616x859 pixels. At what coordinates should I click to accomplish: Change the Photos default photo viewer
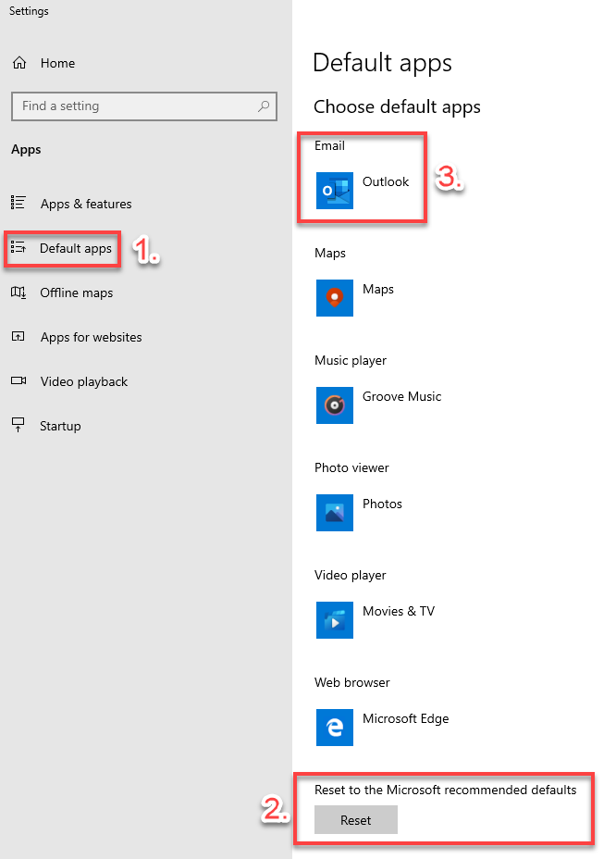[x=382, y=504]
